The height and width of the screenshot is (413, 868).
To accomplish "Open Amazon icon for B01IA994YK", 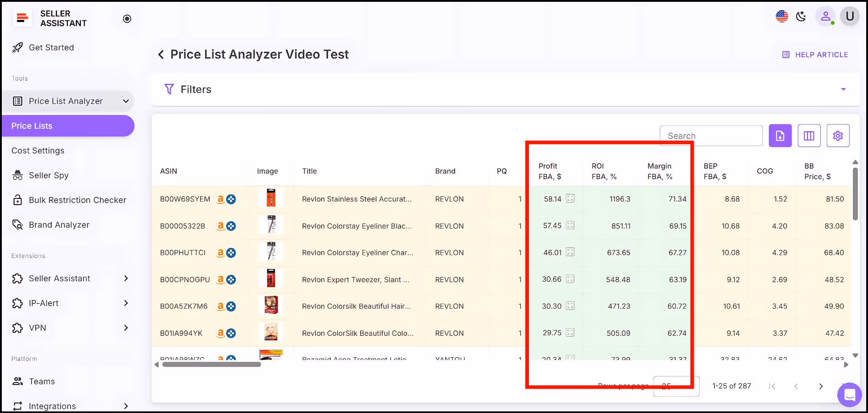I will [221, 333].
